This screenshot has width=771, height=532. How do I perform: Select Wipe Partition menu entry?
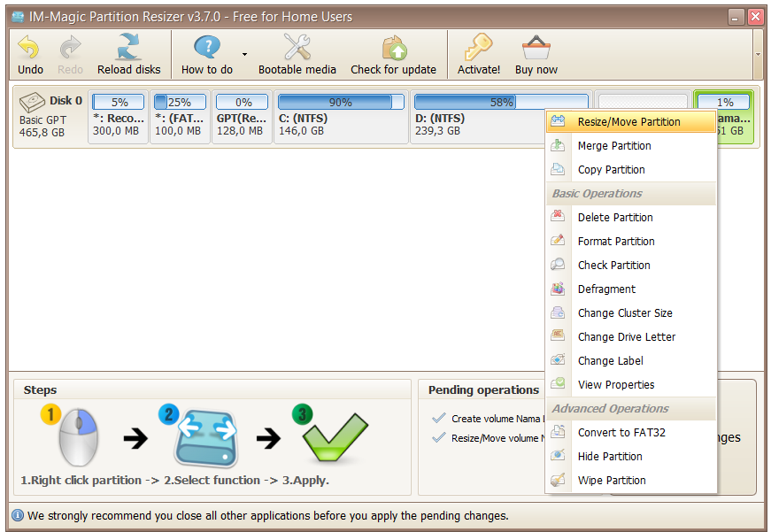pyautogui.click(x=611, y=481)
